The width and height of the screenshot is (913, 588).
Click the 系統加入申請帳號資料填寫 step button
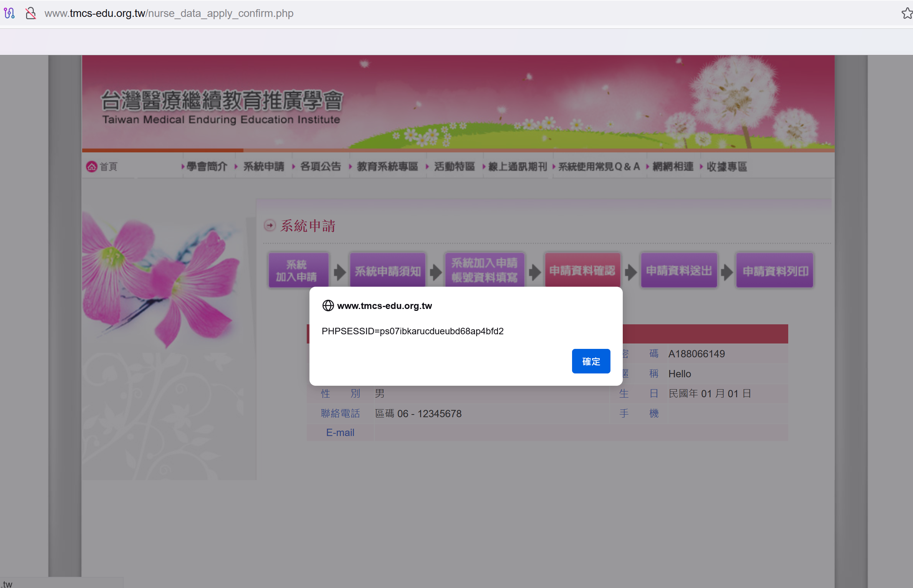tap(485, 270)
